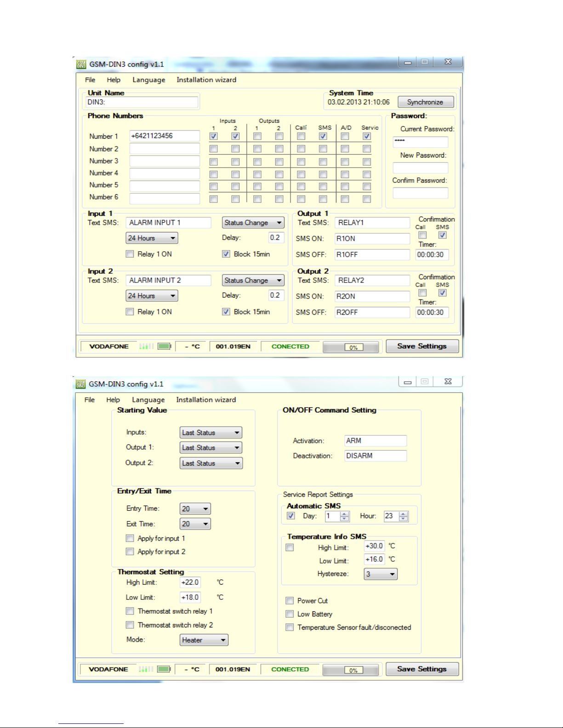Open File menu in upper window
The height and width of the screenshot is (728, 563).
90,80
